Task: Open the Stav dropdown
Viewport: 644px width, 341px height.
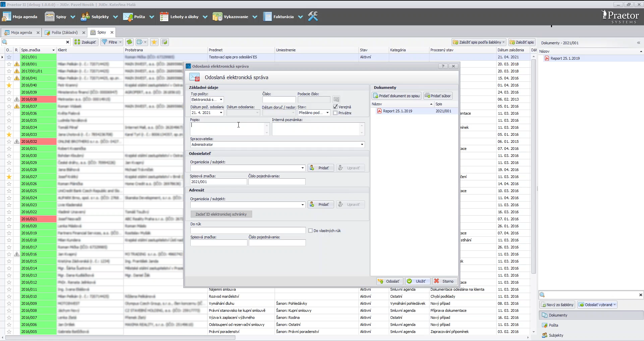Action: point(327,113)
